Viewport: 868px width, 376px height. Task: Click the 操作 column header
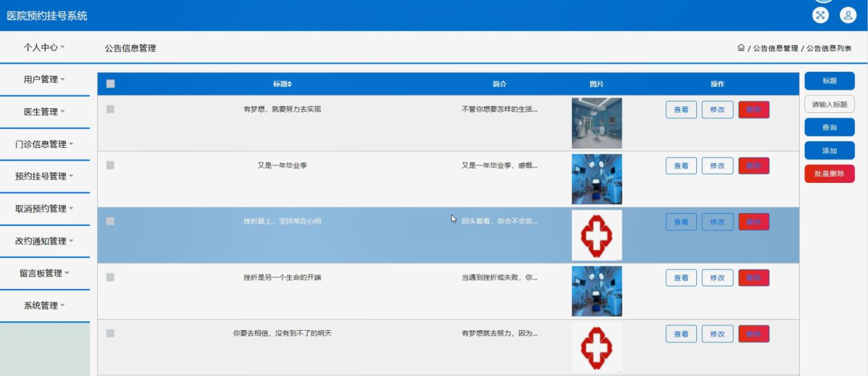(x=718, y=84)
